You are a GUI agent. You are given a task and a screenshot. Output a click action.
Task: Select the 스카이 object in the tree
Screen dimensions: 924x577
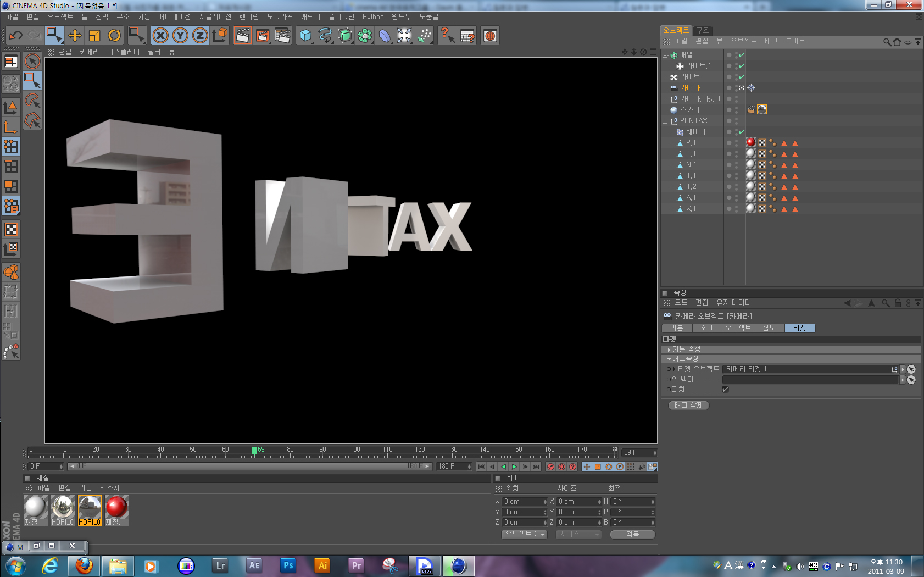tap(689, 110)
